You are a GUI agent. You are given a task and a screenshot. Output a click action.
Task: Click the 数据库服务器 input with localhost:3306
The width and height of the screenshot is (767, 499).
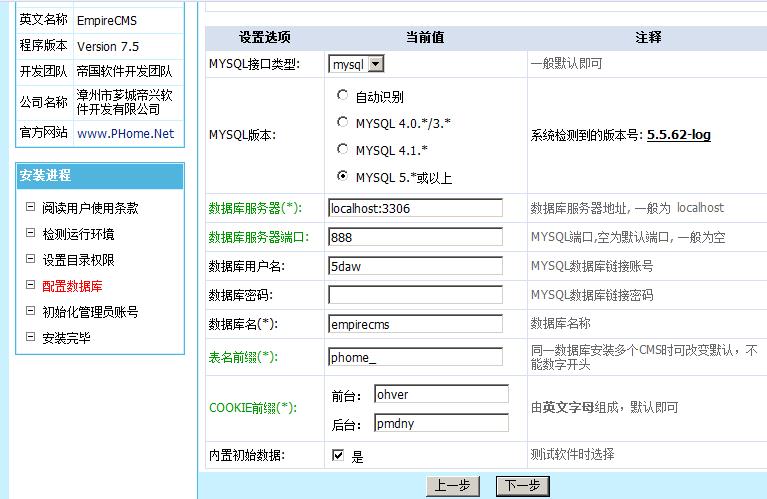coord(415,208)
